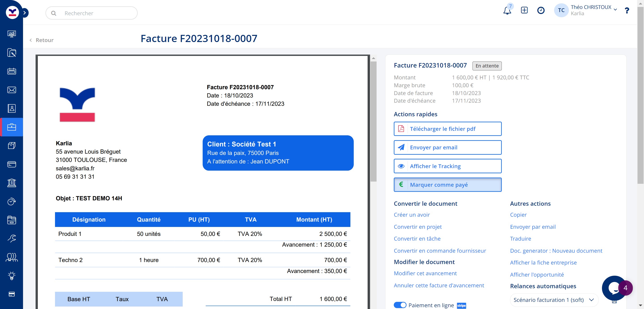Screen dimensions: 644x309
Task: Click Télécharger le fichier pdf button
Action: click(447, 129)
